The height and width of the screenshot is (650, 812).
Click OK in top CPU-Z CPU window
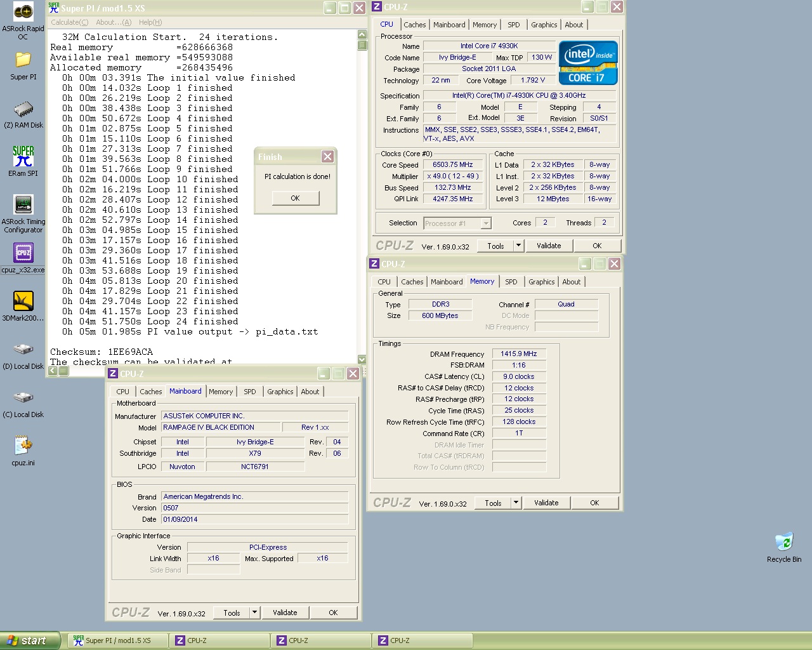pos(597,246)
